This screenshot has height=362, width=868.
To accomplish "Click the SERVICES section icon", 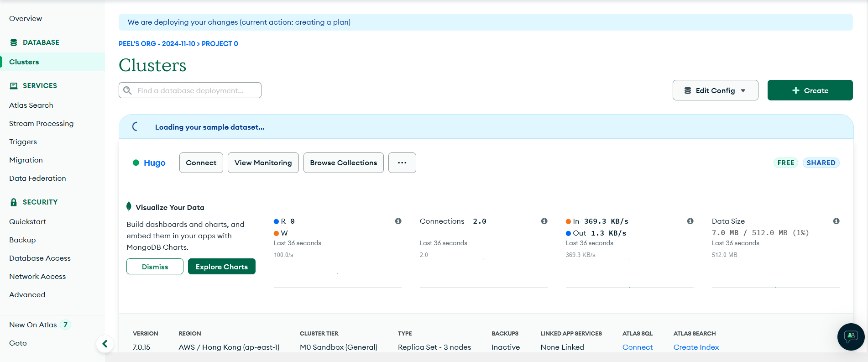I will coord(14,86).
